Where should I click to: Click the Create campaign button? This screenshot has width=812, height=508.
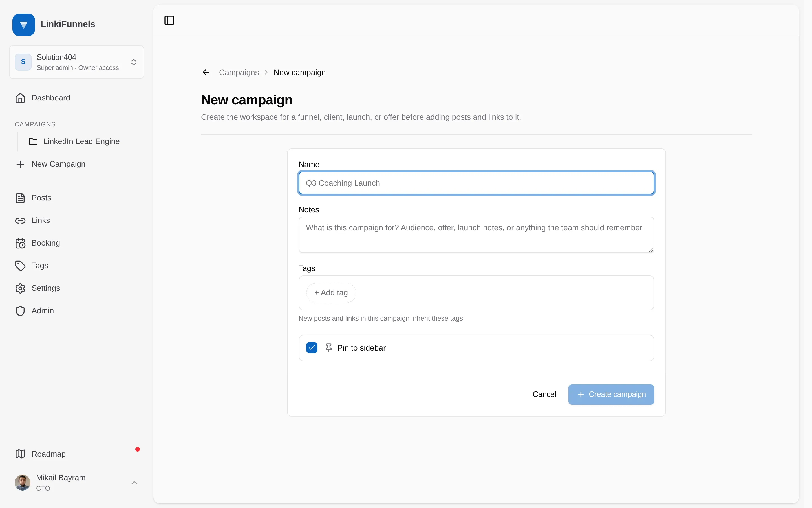611,395
